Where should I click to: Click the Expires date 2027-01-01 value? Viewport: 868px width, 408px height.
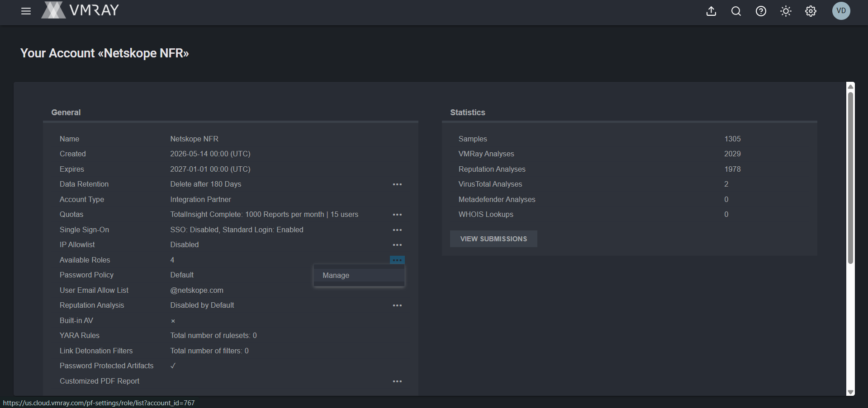pyautogui.click(x=210, y=169)
